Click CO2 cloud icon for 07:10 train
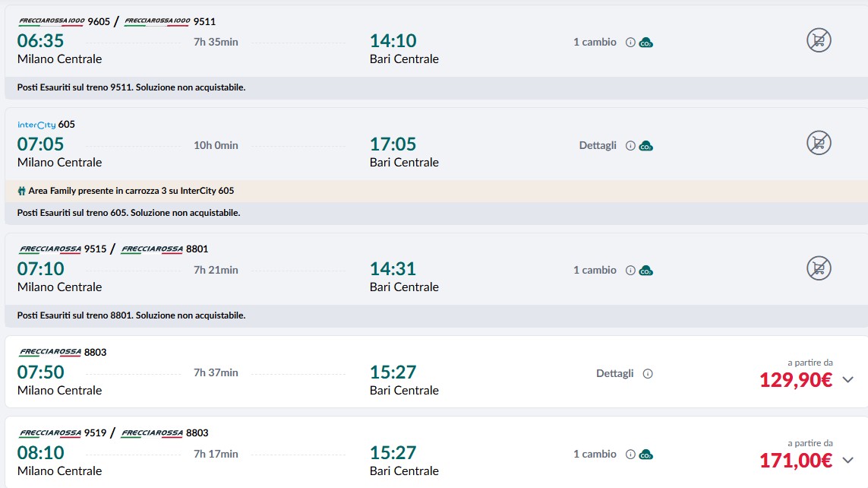Screen dimensions: 868x488 coord(646,271)
